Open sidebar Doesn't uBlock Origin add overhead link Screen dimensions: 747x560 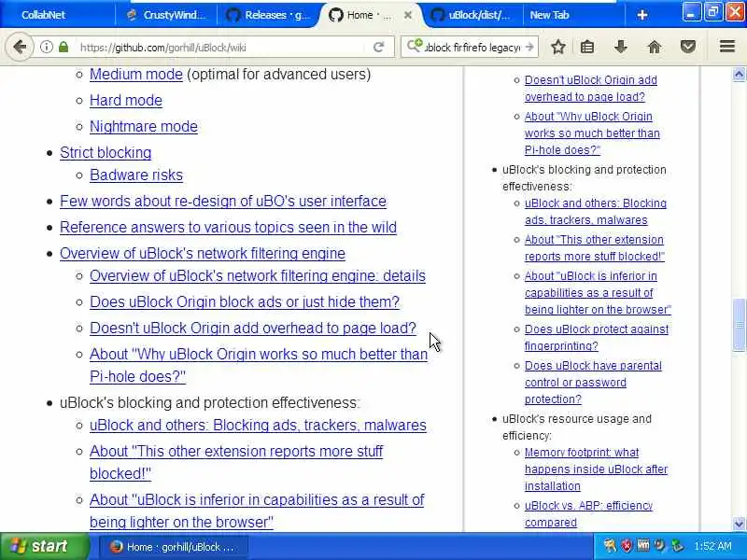point(591,89)
